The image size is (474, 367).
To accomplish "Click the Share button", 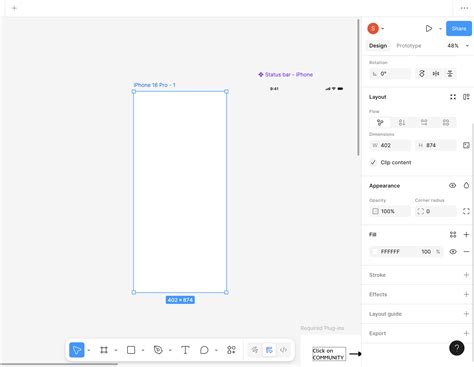I will (459, 29).
